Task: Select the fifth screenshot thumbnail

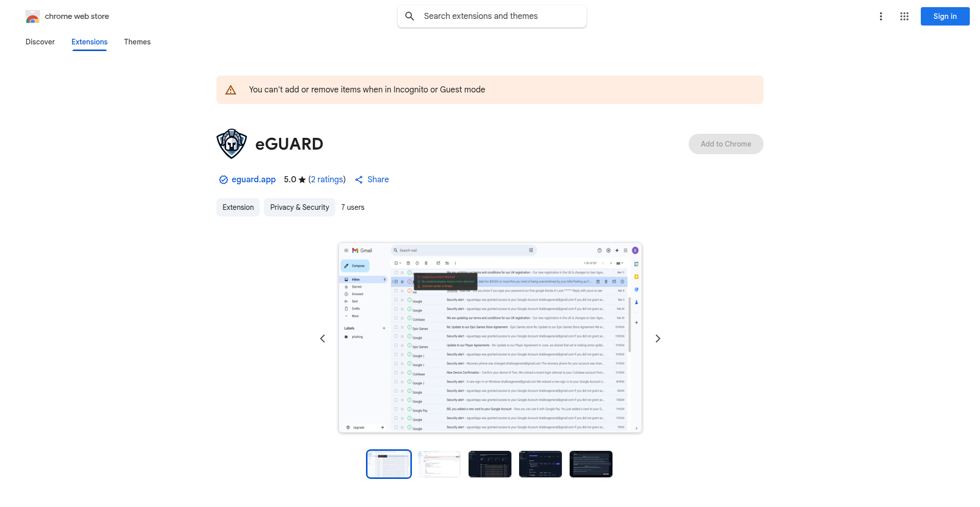Action: coord(591,464)
